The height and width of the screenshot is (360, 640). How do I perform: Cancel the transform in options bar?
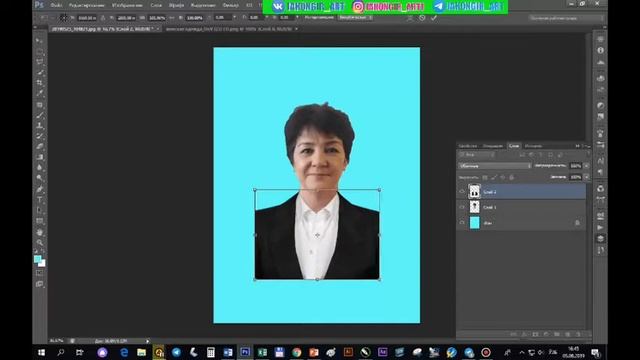tap(422, 18)
